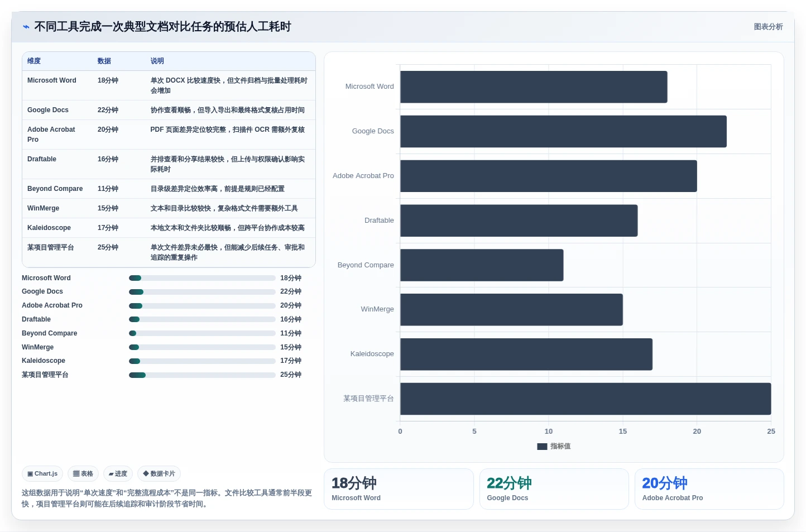Image resolution: width=806 pixels, height=532 pixels.
Task: Click the 某项目管理平台 chart bar
Action: coord(586,399)
